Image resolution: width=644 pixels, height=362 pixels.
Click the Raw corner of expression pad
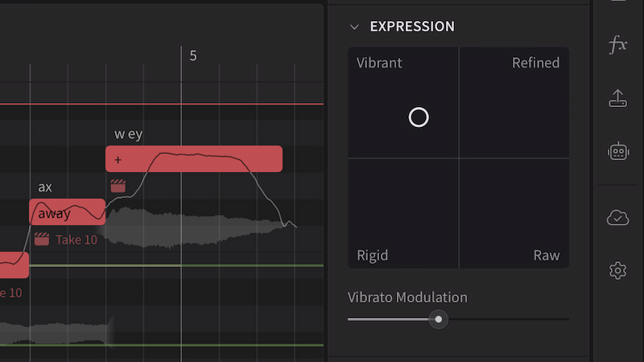(x=546, y=255)
